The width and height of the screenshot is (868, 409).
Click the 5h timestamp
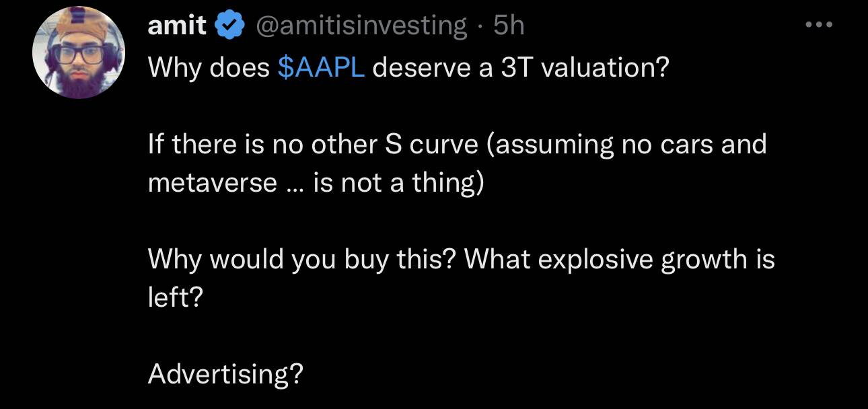click(509, 26)
